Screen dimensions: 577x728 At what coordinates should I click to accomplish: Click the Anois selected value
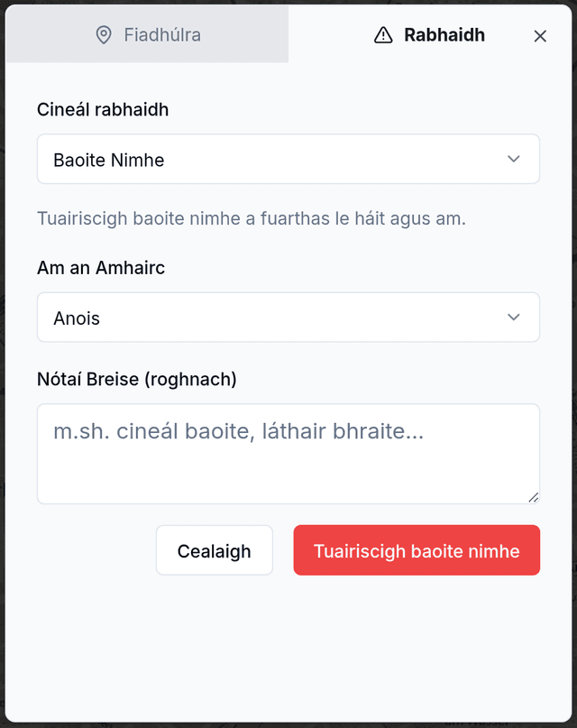tap(77, 318)
